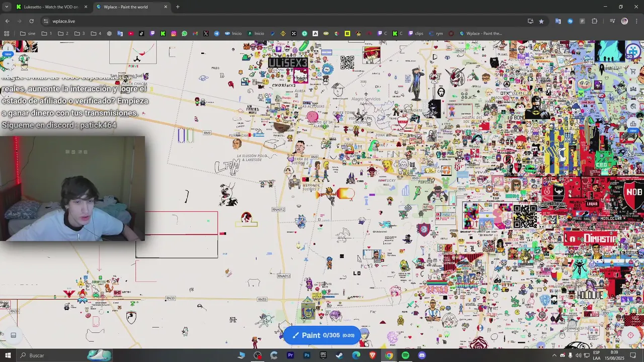644x362 pixels.
Task: Switch to the Wplace - Paint the world tab
Action: (131, 7)
